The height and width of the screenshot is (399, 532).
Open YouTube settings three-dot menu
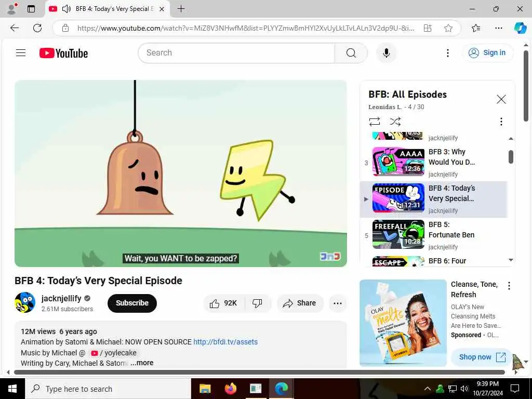(x=447, y=53)
